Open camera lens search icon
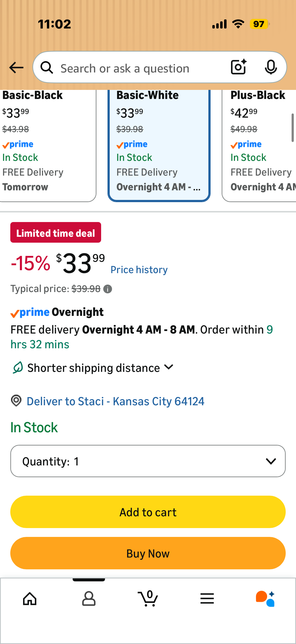The image size is (296, 644). [239, 67]
